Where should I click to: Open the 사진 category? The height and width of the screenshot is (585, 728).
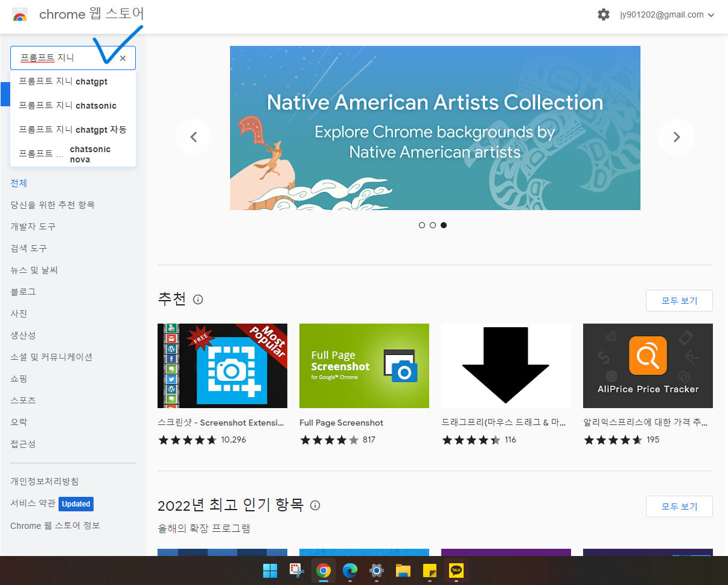[x=19, y=313]
